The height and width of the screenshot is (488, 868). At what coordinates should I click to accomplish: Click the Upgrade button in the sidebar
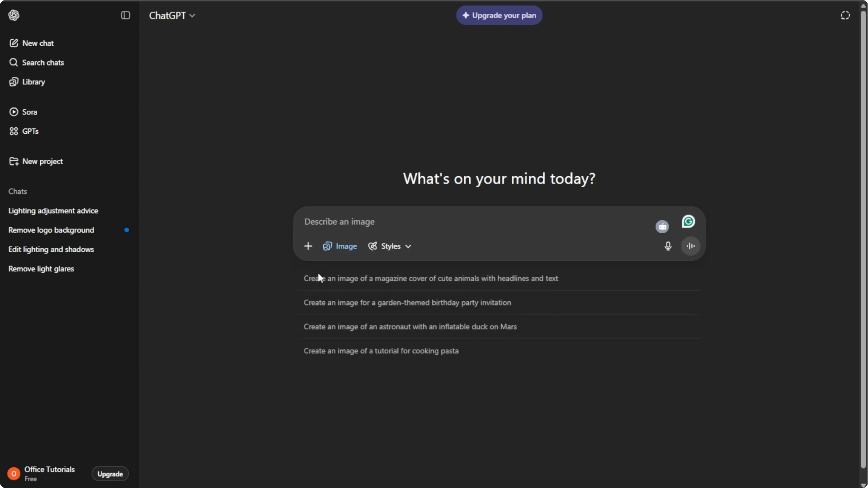[110, 474]
